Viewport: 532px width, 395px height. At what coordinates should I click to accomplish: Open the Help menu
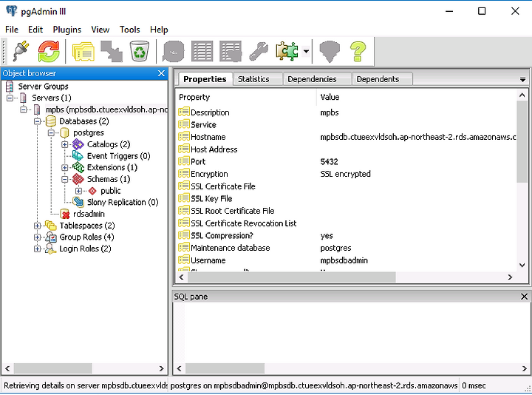(x=159, y=30)
